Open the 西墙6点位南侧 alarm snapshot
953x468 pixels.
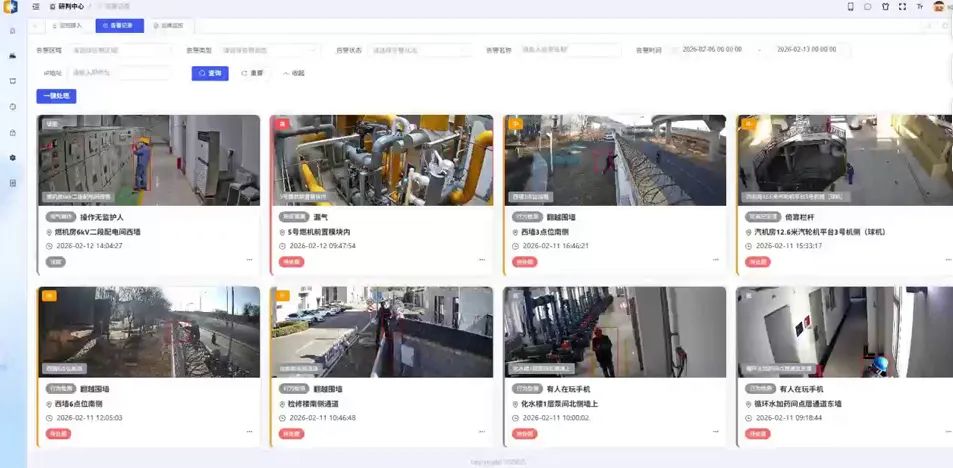149,332
